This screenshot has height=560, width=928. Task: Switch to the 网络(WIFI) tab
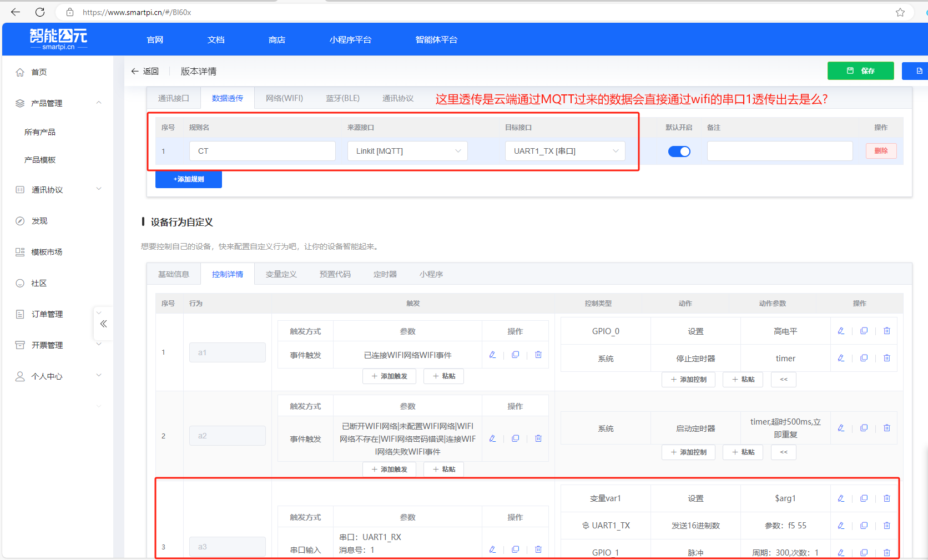pyautogui.click(x=284, y=98)
